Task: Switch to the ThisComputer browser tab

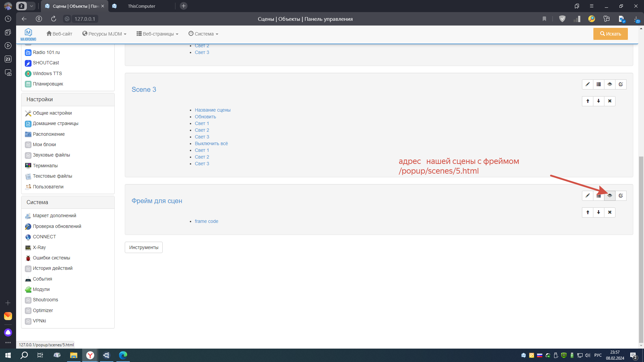Action: click(141, 6)
